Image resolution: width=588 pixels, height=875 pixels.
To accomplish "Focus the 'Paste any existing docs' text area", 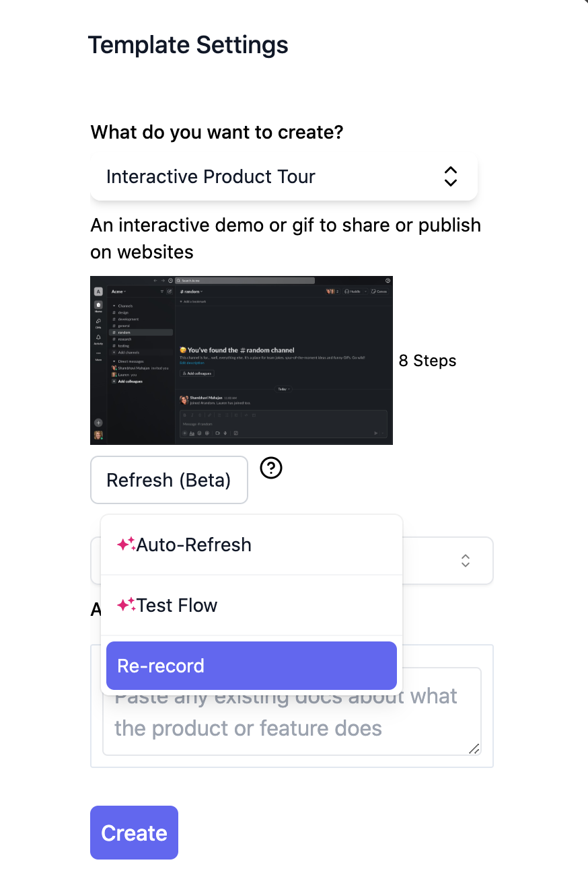I will pyautogui.click(x=292, y=711).
